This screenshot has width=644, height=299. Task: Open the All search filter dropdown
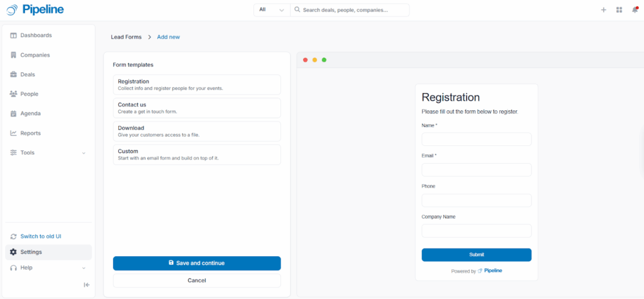tap(272, 10)
